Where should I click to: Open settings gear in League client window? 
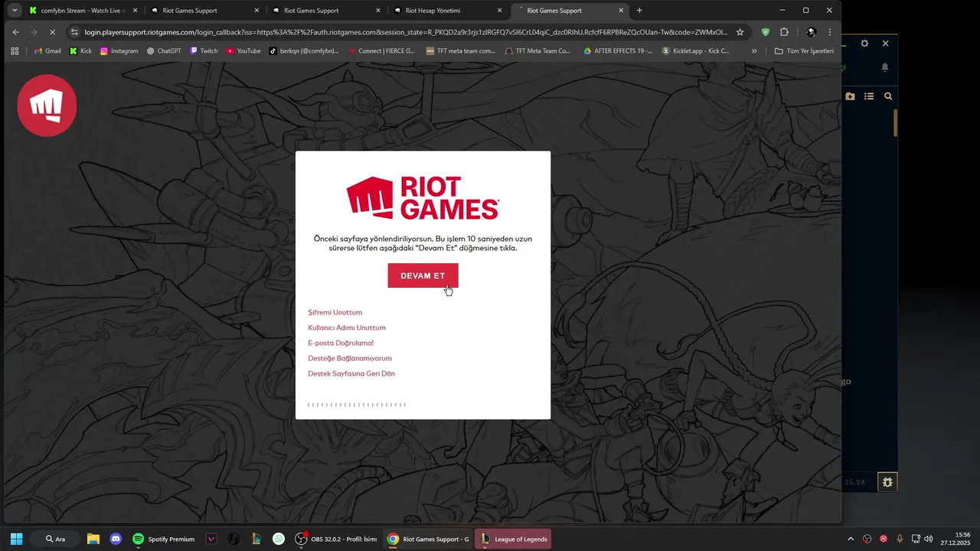pyautogui.click(x=864, y=44)
